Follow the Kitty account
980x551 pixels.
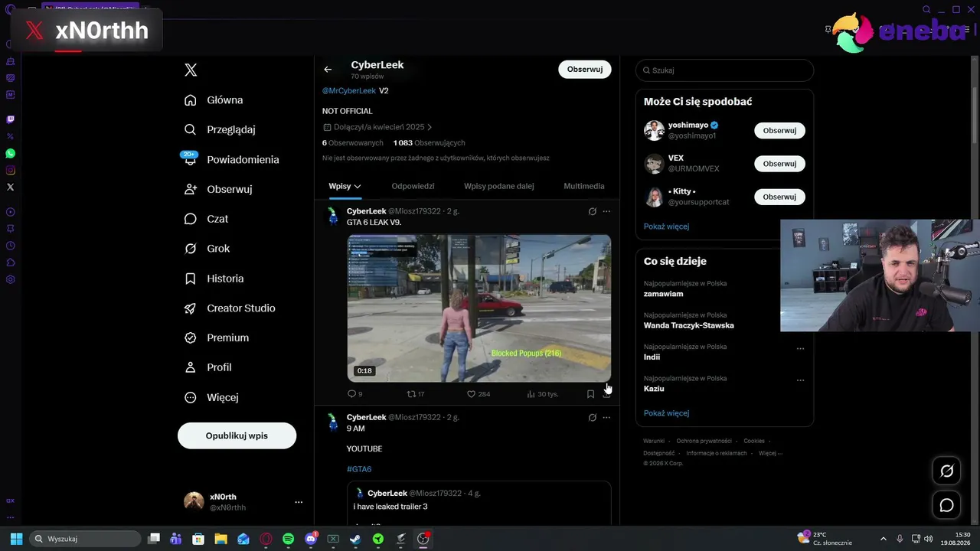(779, 197)
